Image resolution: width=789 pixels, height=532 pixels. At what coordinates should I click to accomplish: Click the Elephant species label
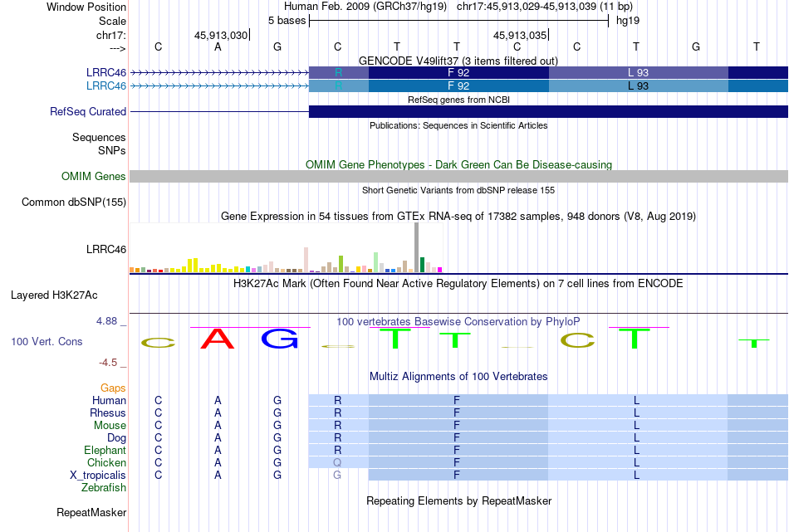[x=105, y=450]
